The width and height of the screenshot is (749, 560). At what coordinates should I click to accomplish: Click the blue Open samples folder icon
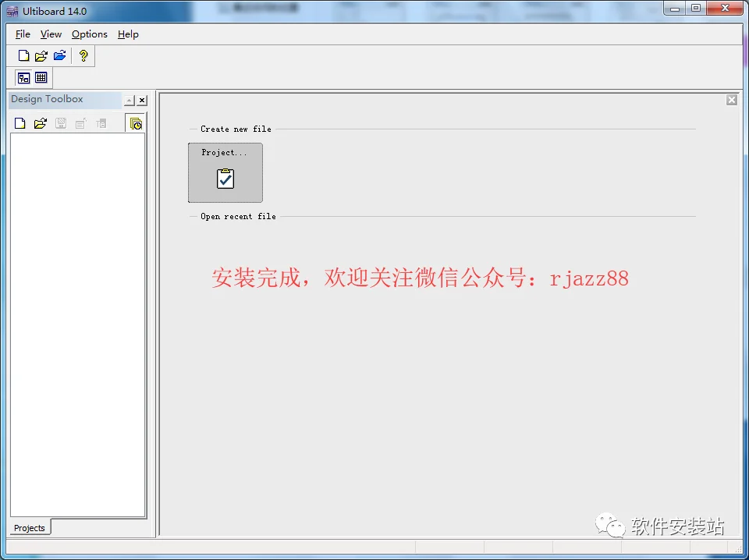tap(60, 56)
